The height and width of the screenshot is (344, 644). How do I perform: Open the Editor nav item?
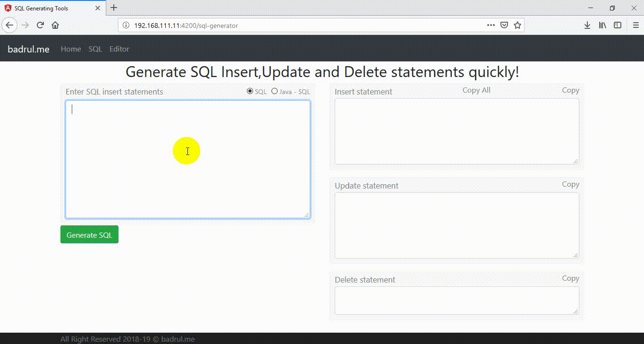119,49
